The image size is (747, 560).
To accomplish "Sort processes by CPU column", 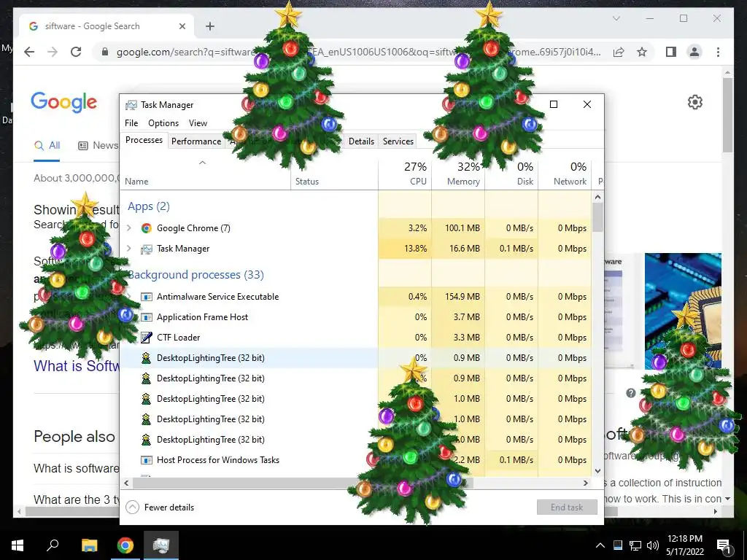I will point(406,174).
